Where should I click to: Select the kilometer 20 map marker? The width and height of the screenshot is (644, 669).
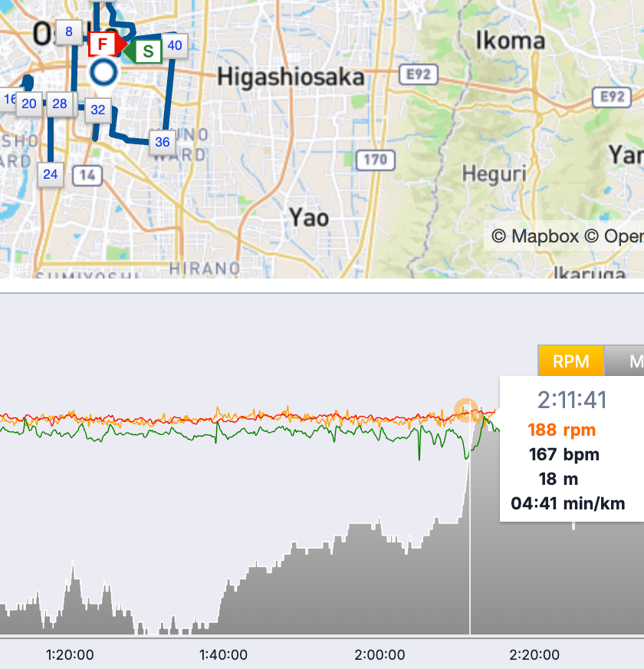tap(30, 104)
